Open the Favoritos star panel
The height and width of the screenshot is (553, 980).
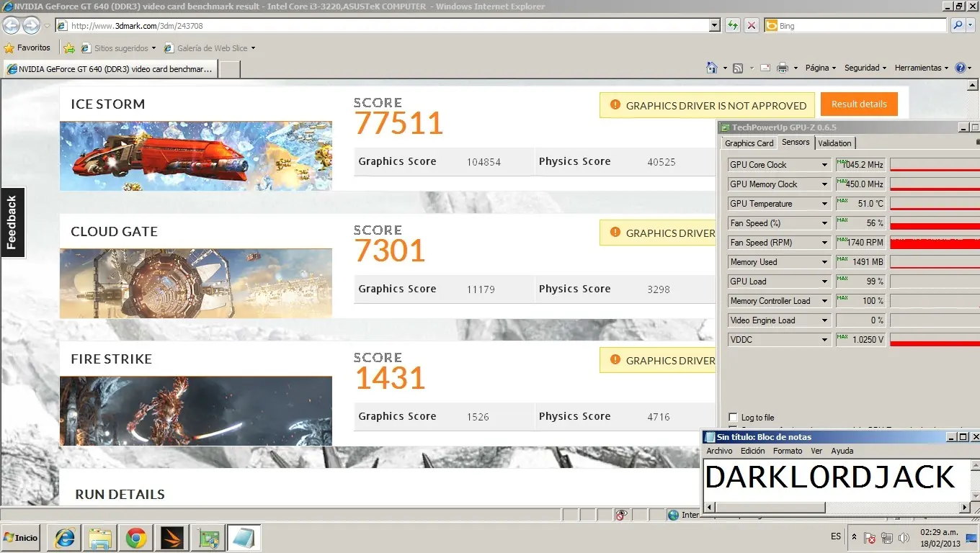27,48
